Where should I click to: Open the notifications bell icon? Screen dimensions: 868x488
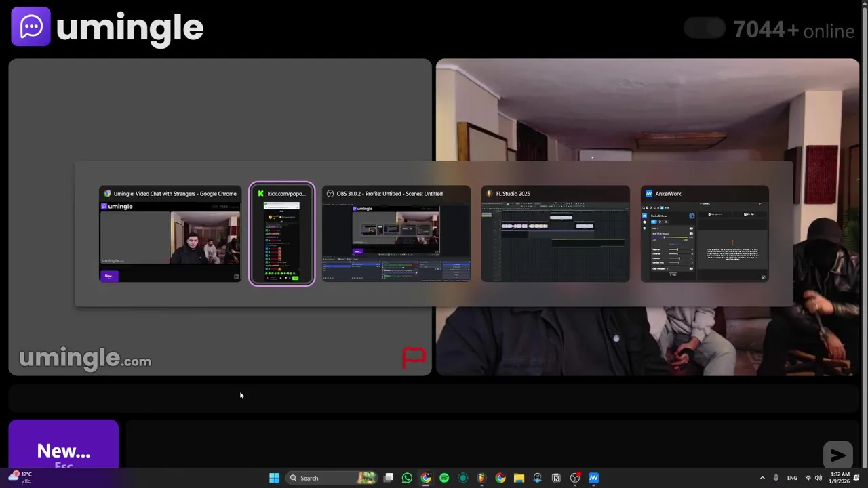856,478
